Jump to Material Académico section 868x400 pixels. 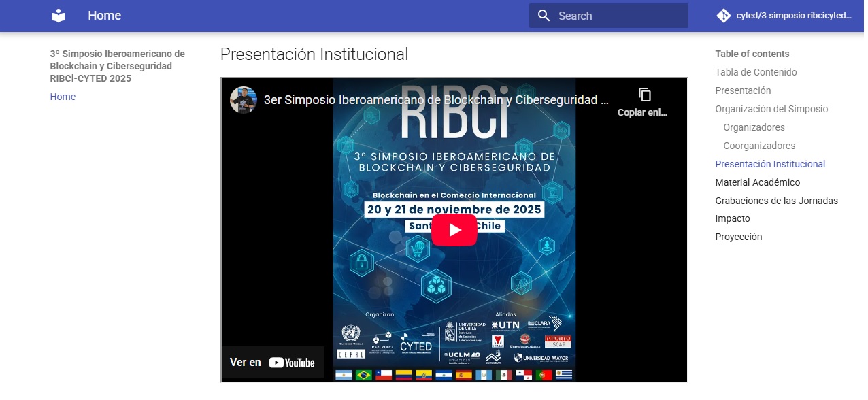pos(758,182)
